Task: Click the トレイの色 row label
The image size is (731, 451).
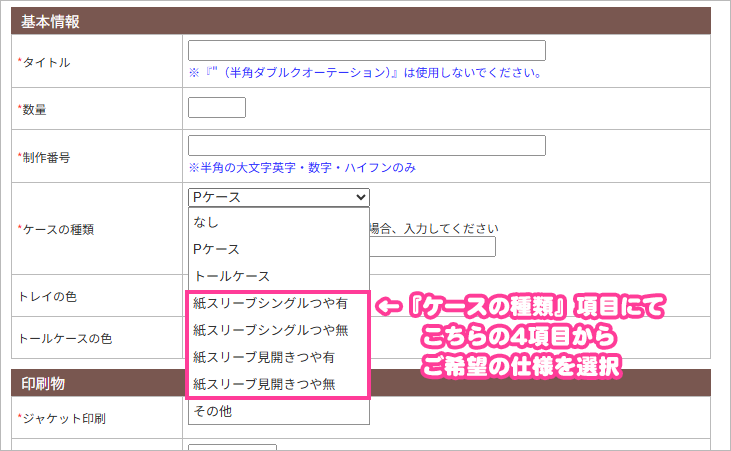Action: [x=48, y=297]
